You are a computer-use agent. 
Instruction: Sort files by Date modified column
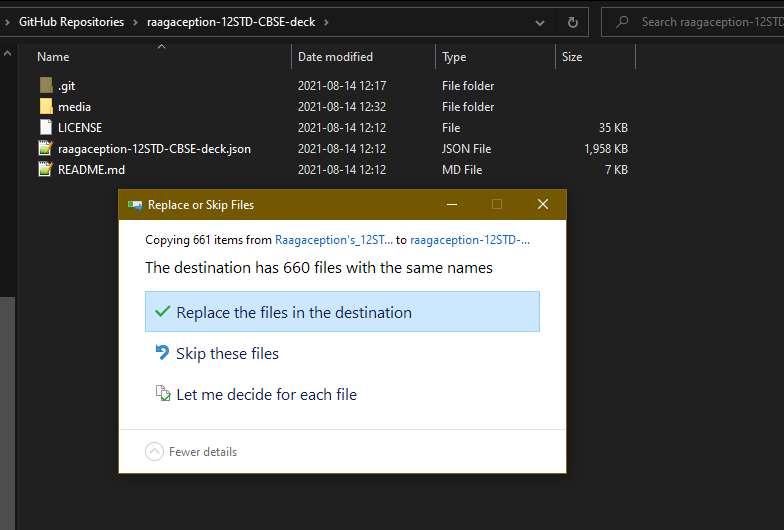[x=335, y=57]
